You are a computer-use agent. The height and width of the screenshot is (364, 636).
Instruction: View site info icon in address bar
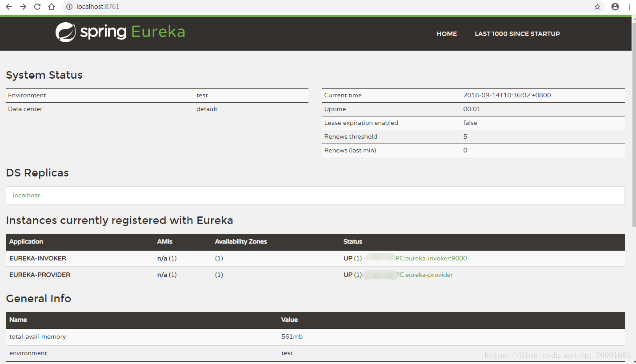pyautogui.click(x=69, y=7)
